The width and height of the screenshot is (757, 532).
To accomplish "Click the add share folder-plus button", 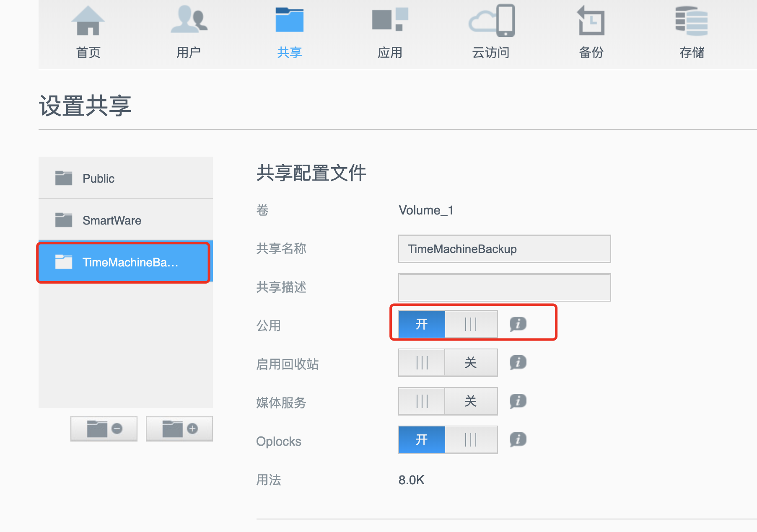I will tap(179, 429).
